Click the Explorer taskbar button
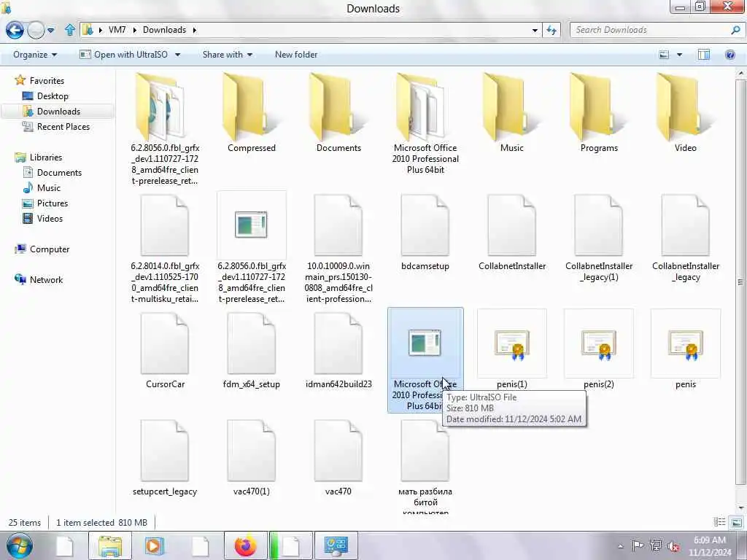This screenshot has height=560, width=747. (x=109, y=545)
